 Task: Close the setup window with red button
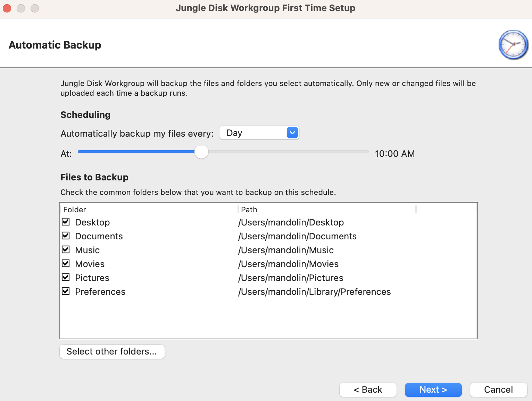pyautogui.click(x=7, y=8)
